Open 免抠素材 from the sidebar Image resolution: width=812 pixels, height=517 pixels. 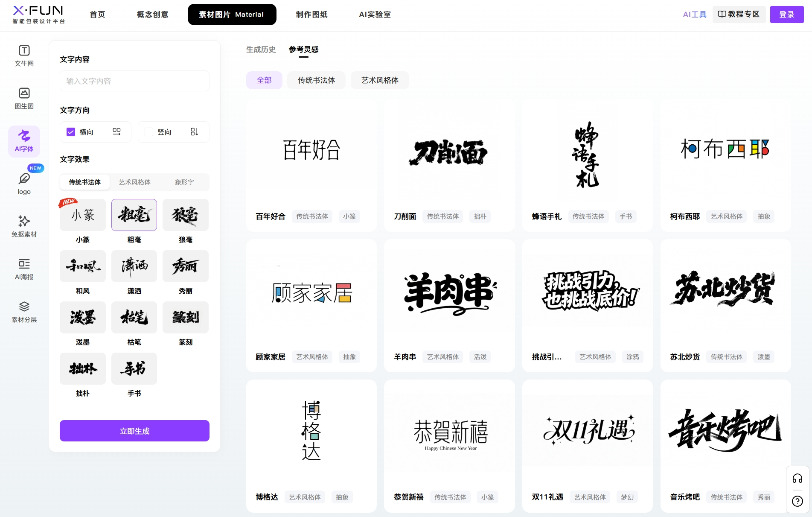point(24,226)
